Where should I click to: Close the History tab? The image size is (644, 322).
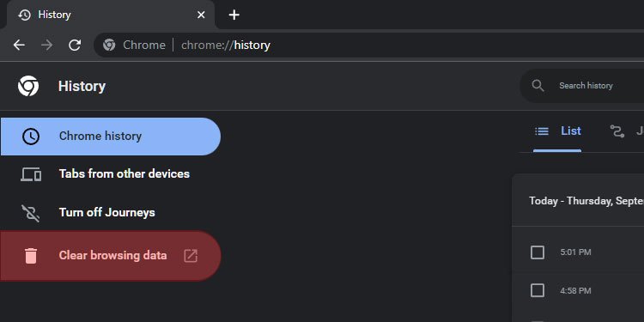201,15
